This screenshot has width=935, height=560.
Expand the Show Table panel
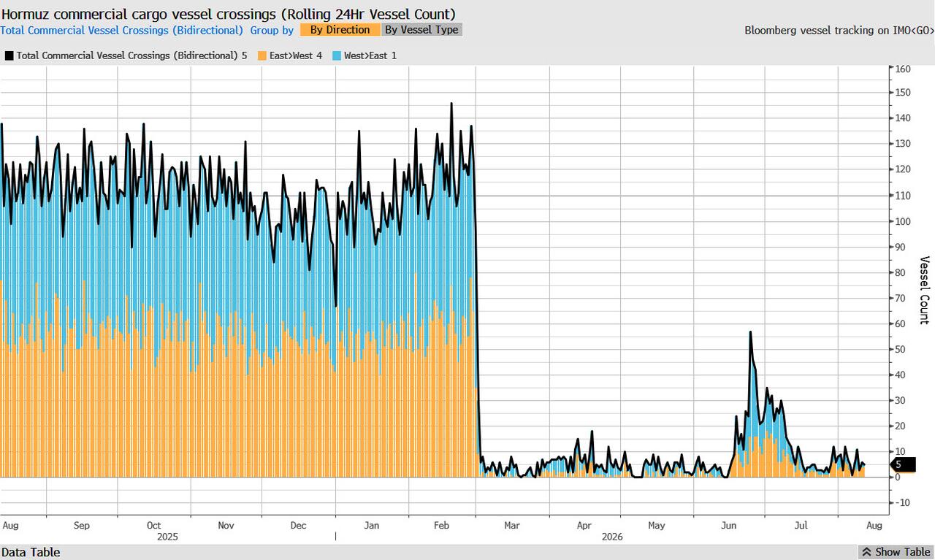tap(896, 552)
